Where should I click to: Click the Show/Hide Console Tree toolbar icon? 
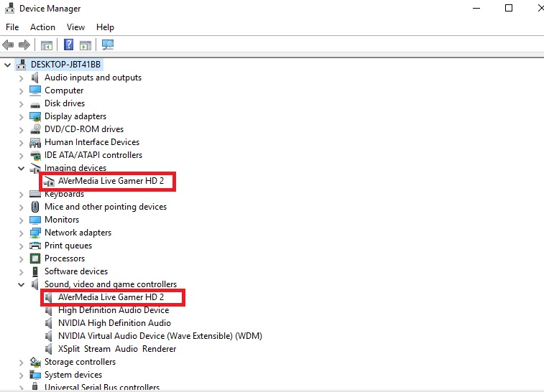47,45
